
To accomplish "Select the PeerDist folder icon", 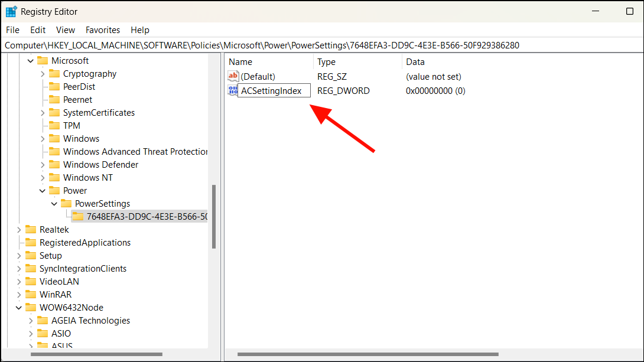I will 54,87.
